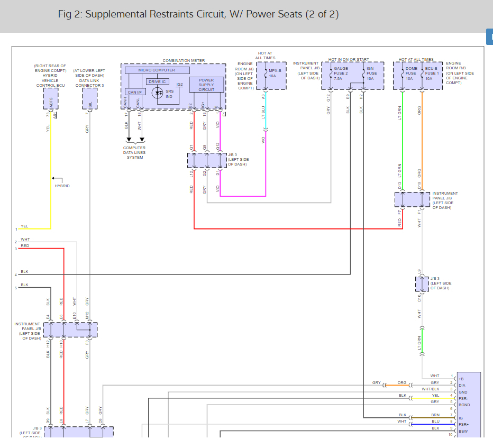This screenshot has height=448, width=493.
Task: Select the ECU-B Fuse 1 symbol
Action: 422,74
